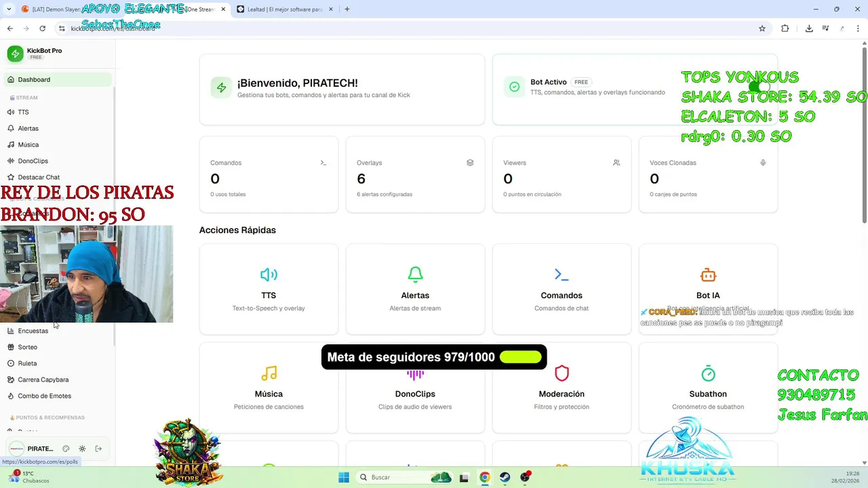
Task: Click the site information icon in address bar
Action: [62, 28]
